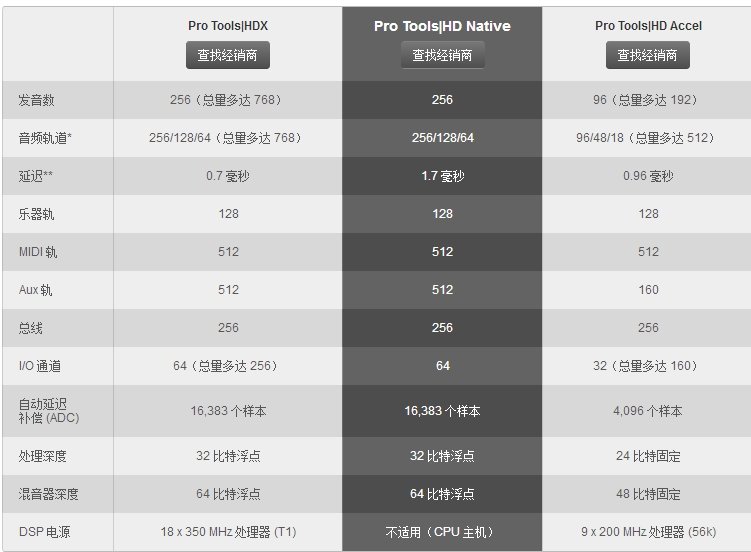This screenshot has height=552, width=751.
Task: Click the DSP 电源 row label
Action: (45, 532)
